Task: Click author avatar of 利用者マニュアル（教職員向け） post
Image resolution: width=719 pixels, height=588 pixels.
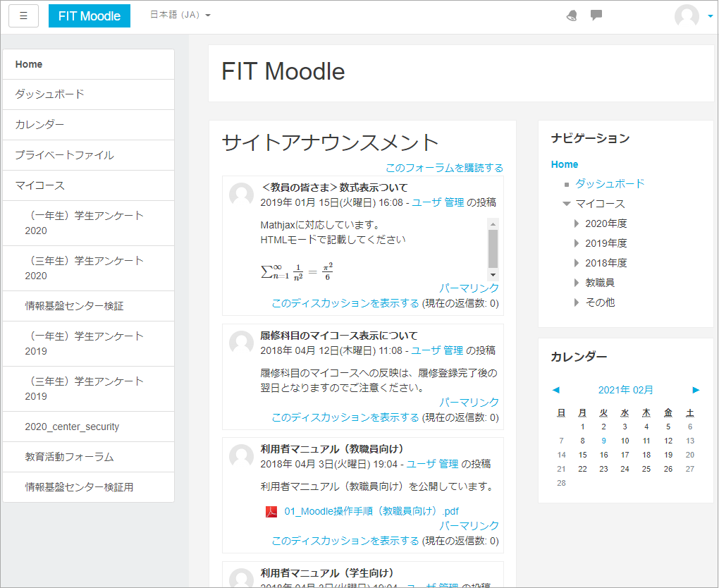Action: point(241,456)
